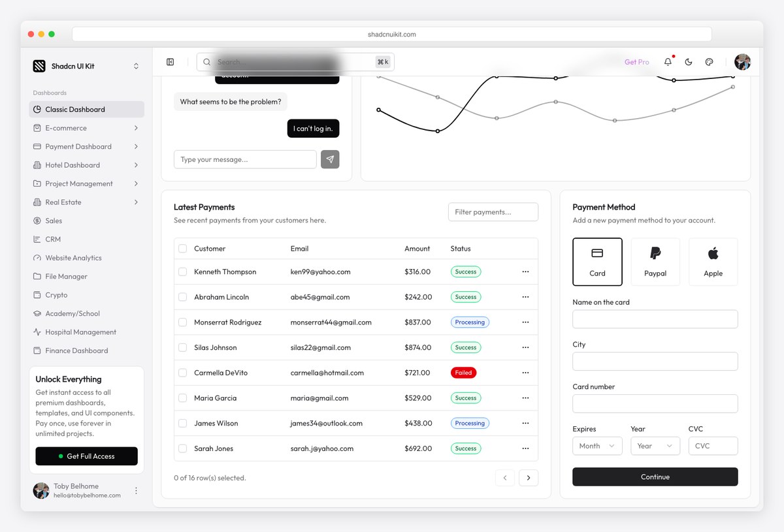Check the James Wilson row
The height and width of the screenshot is (532, 784).
coord(183,423)
